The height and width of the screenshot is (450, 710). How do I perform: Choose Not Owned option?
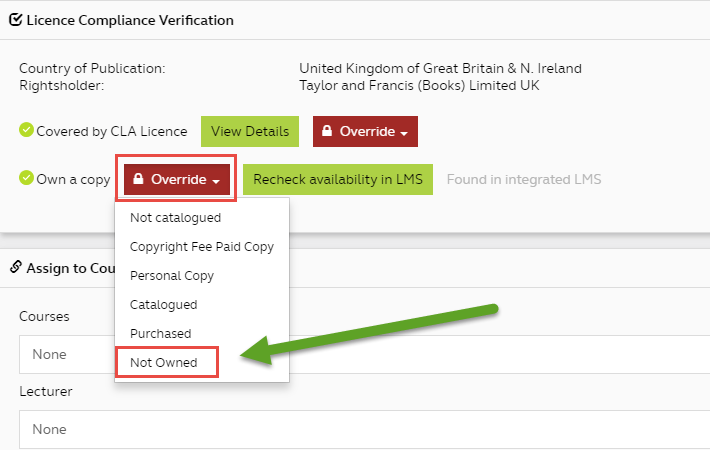pos(164,362)
